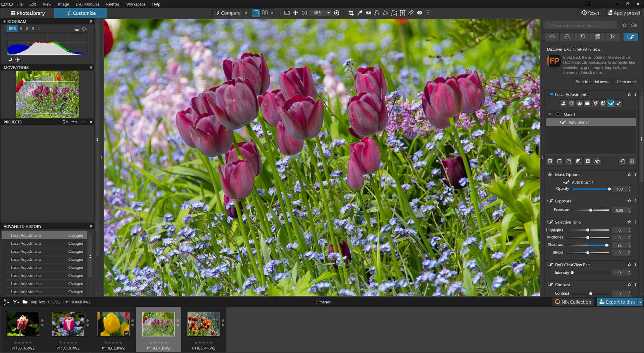Open the Color corrections palette tab

click(567, 37)
